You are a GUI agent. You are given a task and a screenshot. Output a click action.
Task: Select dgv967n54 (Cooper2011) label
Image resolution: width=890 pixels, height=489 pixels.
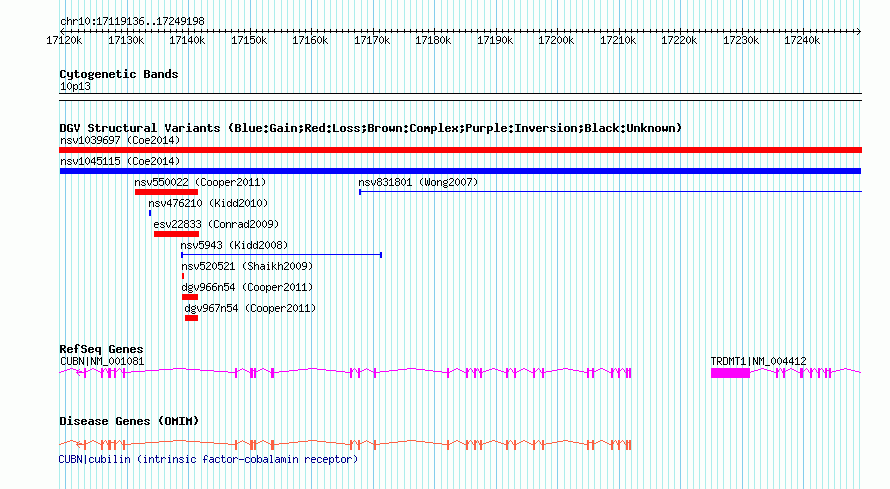point(250,308)
